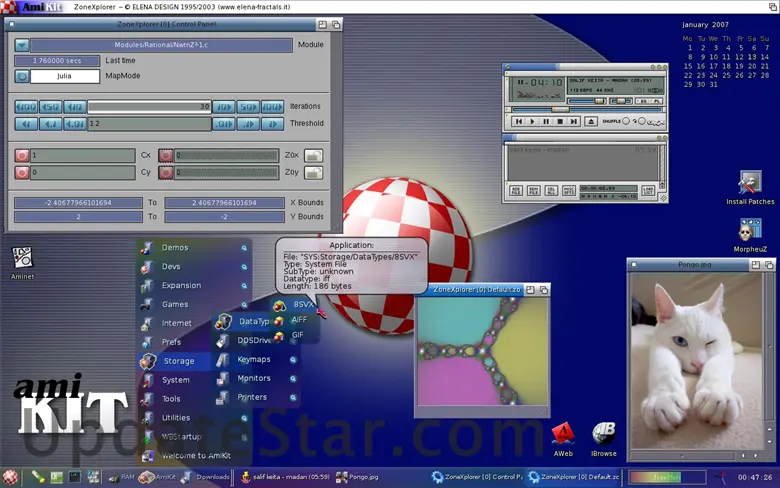Open the Aminet desktop icon
Viewport: 780px width, 488px height.
click(x=22, y=263)
